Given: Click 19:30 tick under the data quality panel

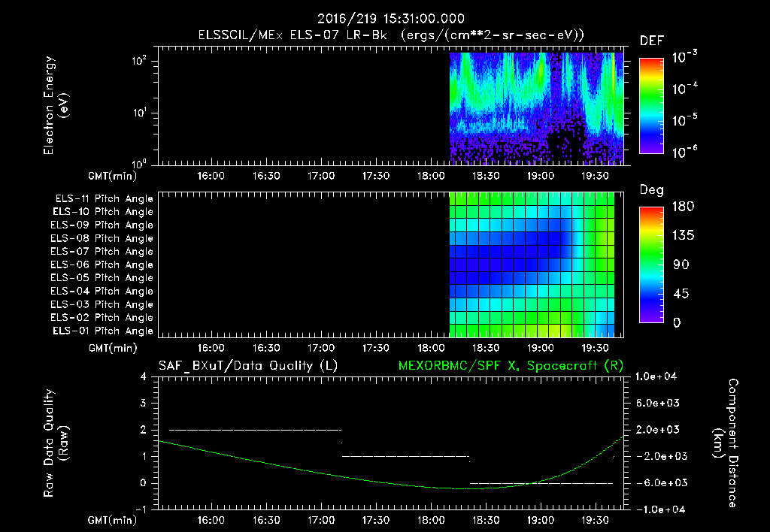Looking at the screenshot, I should (x=596, y=520).
